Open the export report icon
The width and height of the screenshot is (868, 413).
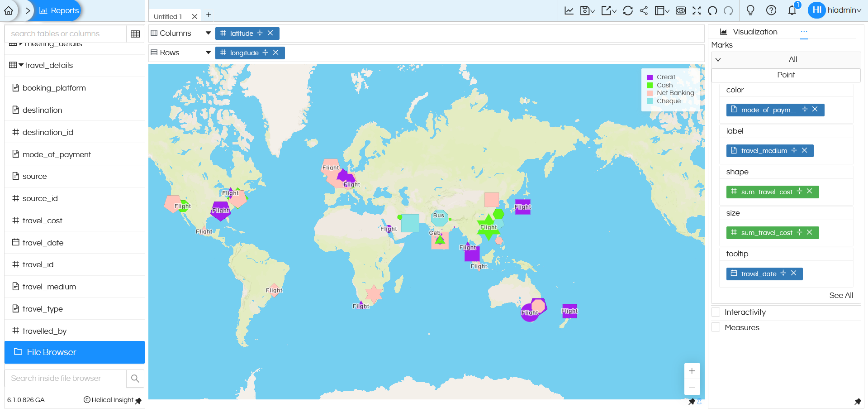pyautogui.click(x=606, y=10)
